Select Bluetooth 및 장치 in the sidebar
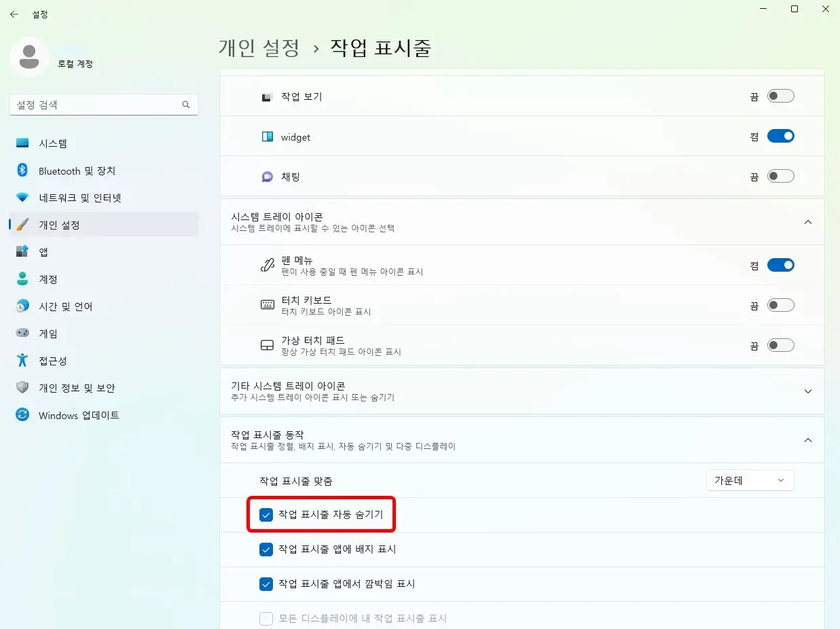Image resolution: width=840 pixels, height=629 pixels. 75,170
